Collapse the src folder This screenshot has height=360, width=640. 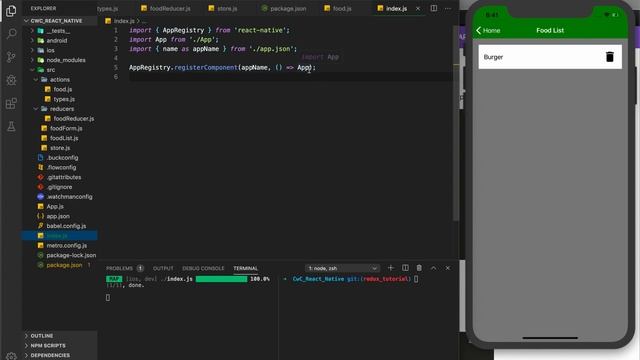[51, 70]
